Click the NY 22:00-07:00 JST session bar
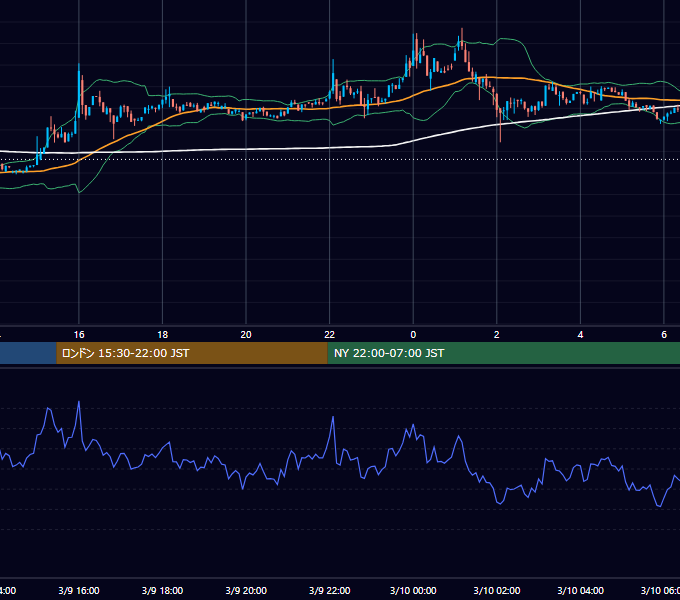680x600 pixels. pyautogui.click(x=503, y=353)
